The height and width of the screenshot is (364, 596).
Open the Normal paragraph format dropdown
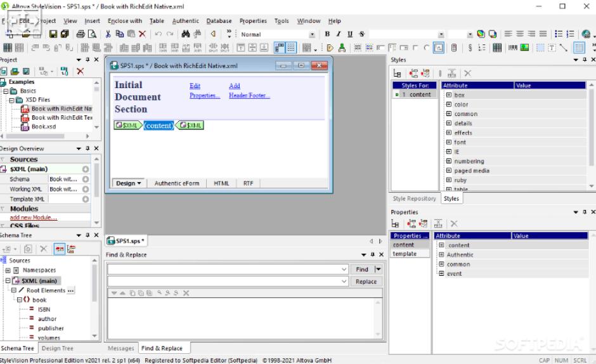pos(312,35)
